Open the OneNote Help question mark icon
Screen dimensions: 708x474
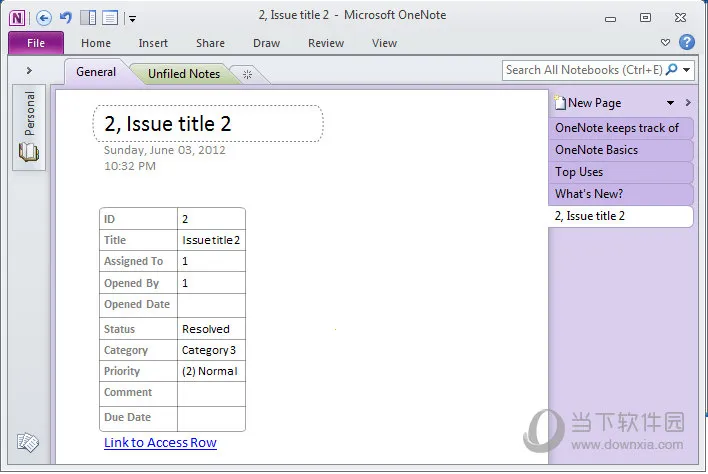coord(687,42)
